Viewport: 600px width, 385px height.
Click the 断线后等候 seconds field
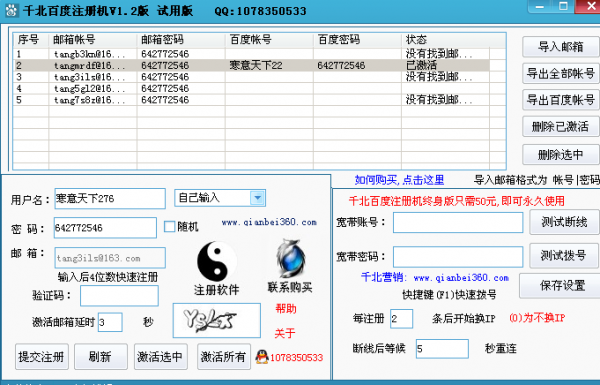(442, 349)
